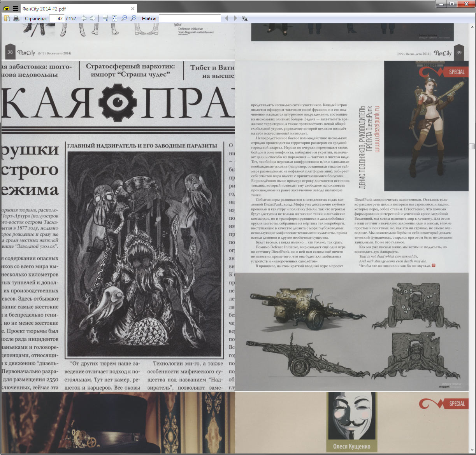This screenshot has height=455, width=476.
Task: Click the Open document toolbar icon
Action: pos(7,18)
